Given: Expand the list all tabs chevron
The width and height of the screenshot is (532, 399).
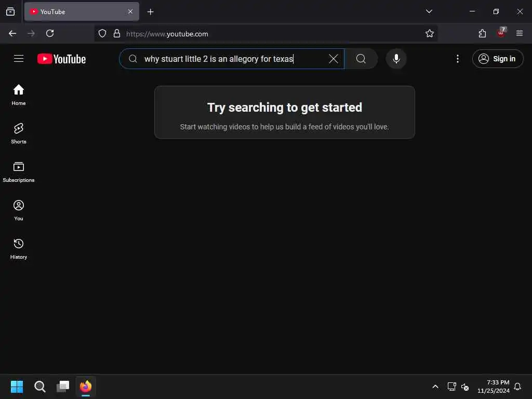Looking at the screenshot, I should tap(429, 11).
